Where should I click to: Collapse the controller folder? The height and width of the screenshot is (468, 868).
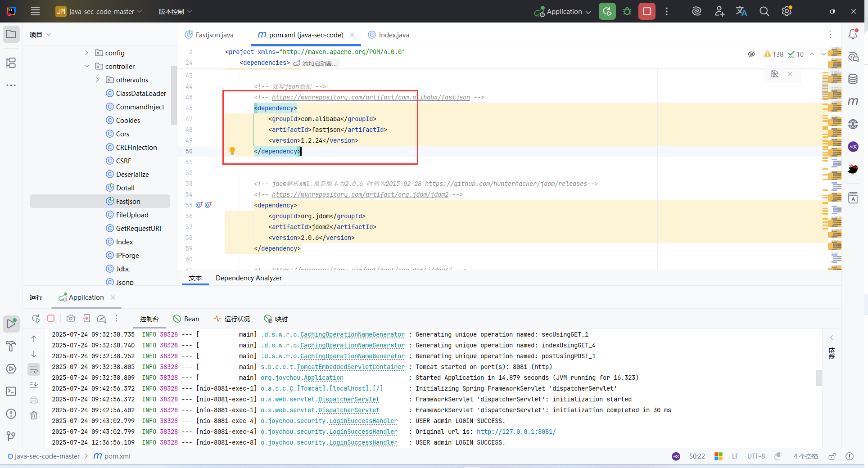click(87, 66)
